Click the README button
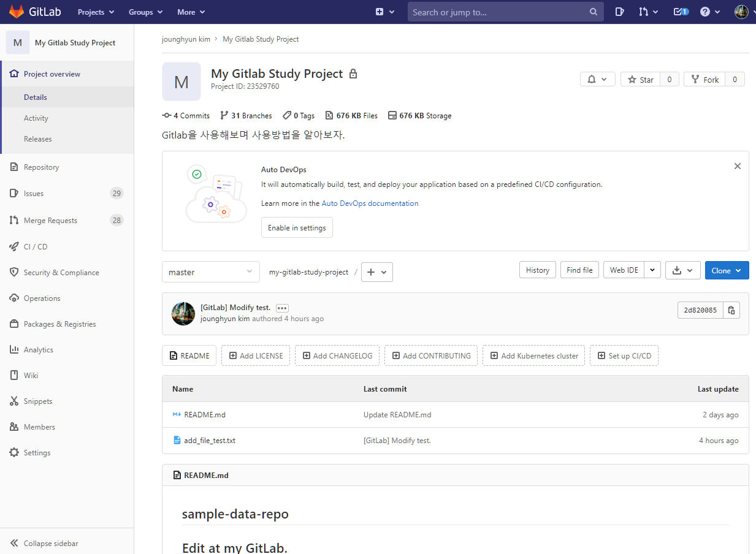The height and width of the screenshot is (554, 756). pyautogui.click(x=189, y=355)
